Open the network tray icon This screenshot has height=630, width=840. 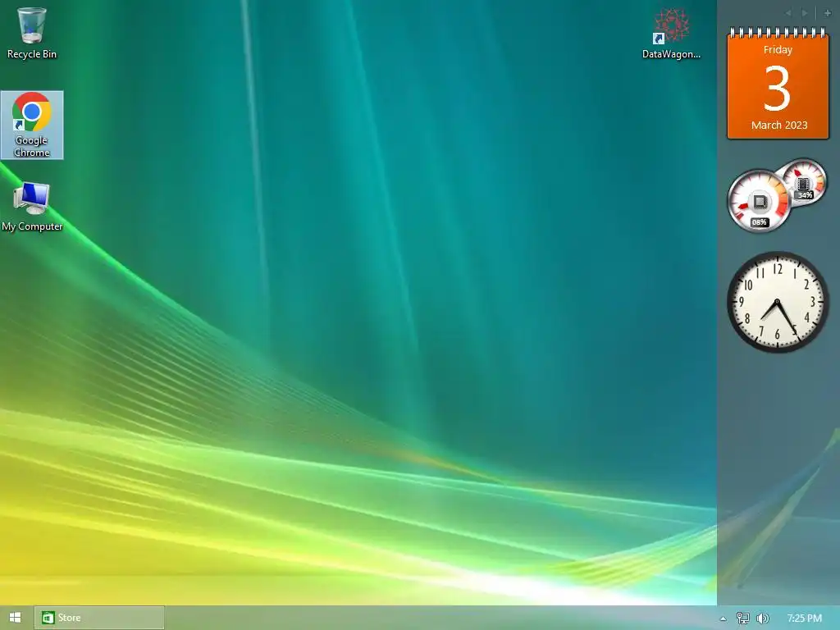[742, 619]
